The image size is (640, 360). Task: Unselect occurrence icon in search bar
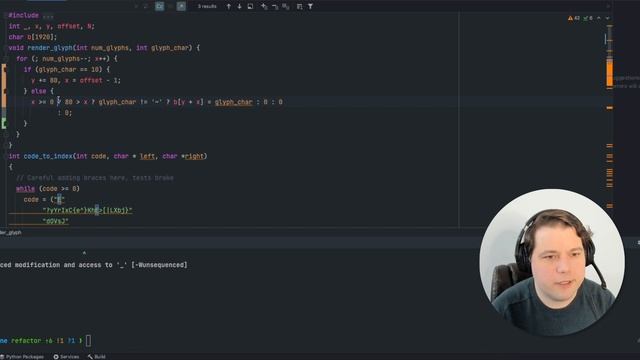pyautogui.click(x=275, y=7)
